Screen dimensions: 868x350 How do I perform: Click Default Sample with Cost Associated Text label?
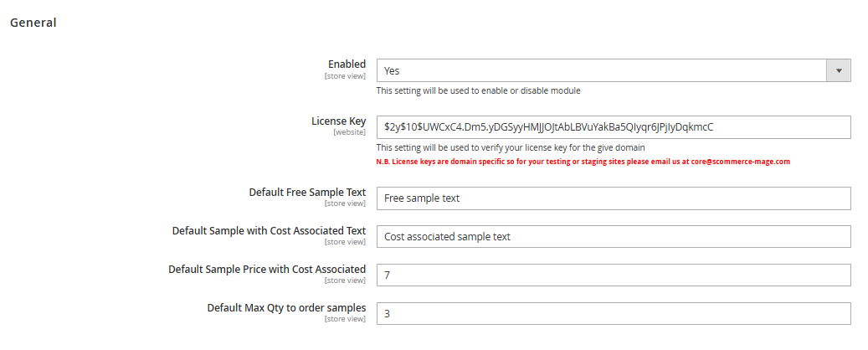point(269,230)
